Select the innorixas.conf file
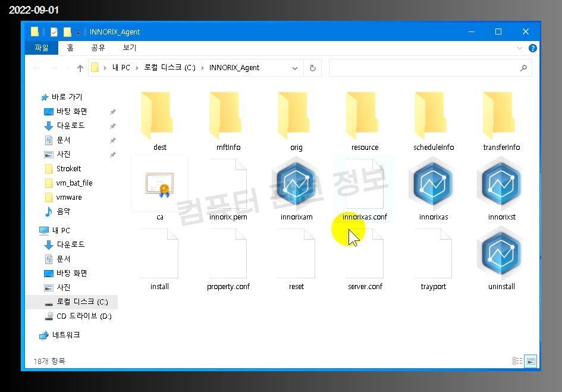This screenshot has height=392, width=562. (365, 189)
